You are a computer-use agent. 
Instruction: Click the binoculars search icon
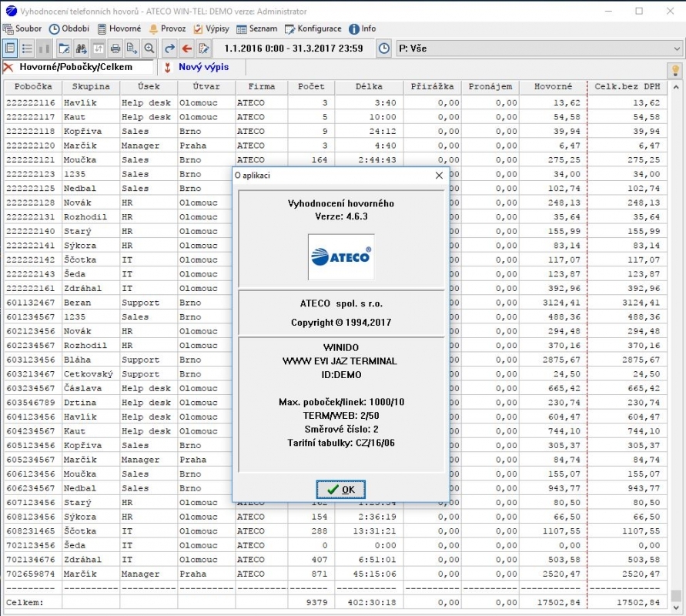[82, 48]
